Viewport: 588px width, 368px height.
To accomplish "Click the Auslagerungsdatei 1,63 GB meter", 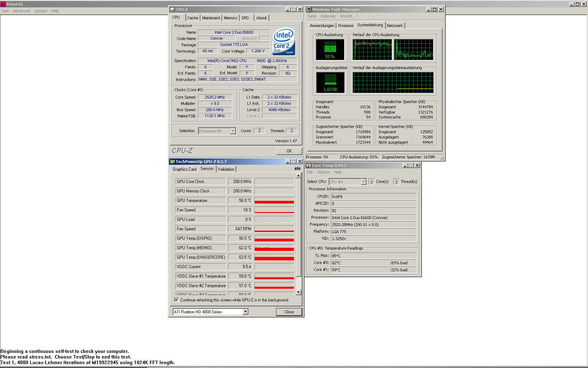I will click(330, 83).
